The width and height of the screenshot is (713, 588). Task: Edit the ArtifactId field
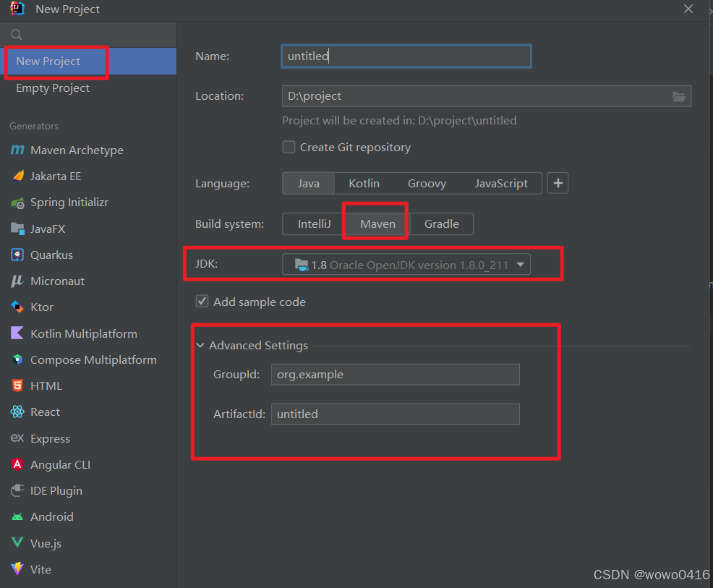pyautogui.click(x=395, y=414)
